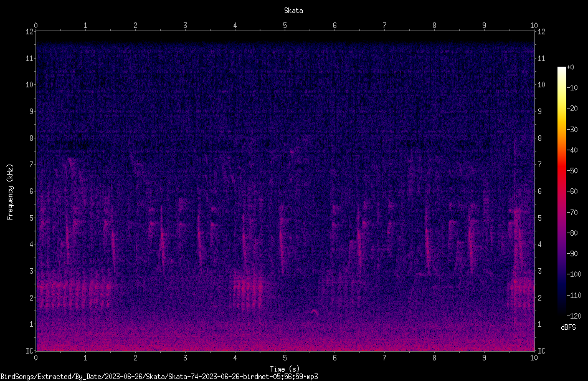Click the '12' label on the left frequency axis
The width and height of the screenshot is (588, 381).
pos(29,32)
